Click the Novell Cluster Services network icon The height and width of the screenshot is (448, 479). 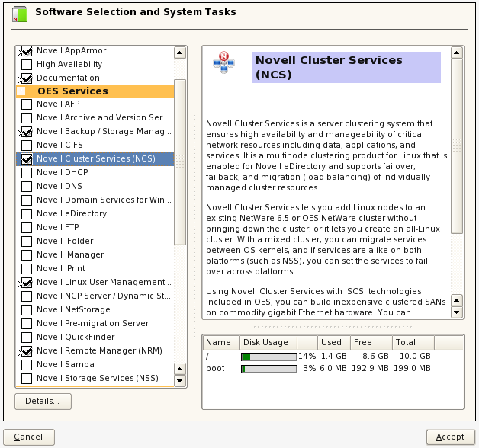tap(223, 62)
